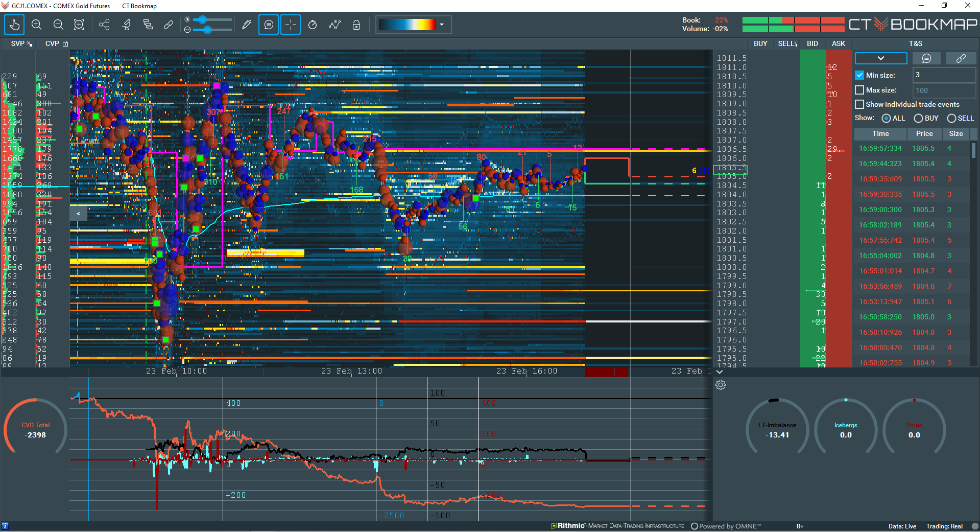The image size is (980, 532).
Task: Click the round connection status indicator
Action: 975,526
